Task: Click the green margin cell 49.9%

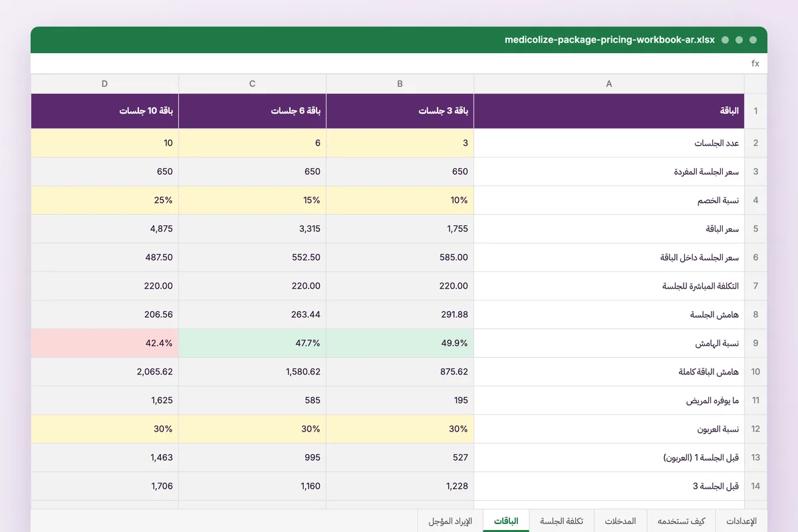Action: 400,343
